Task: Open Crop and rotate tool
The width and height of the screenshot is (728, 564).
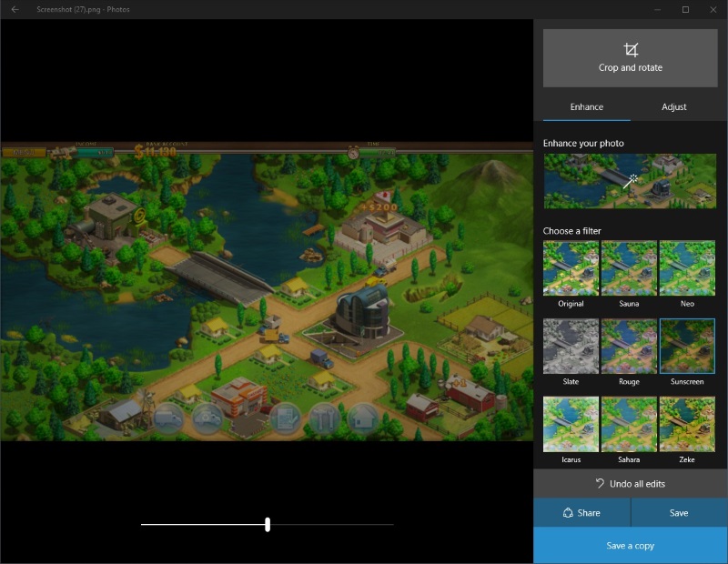Action: 630,58
